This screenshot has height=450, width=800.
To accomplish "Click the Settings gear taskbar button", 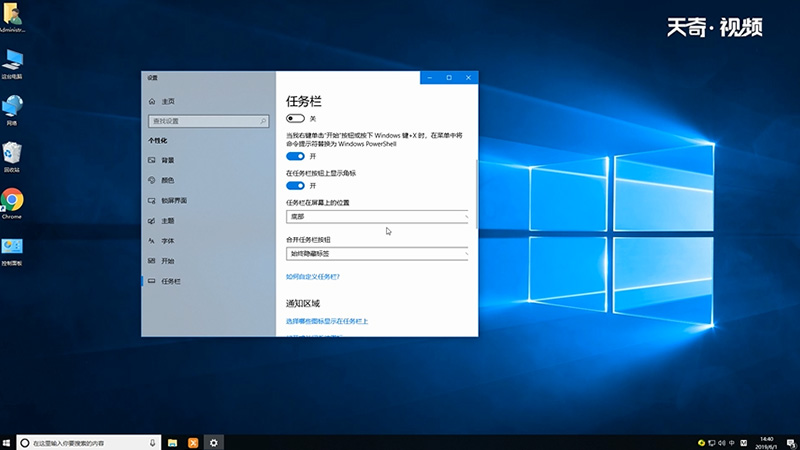I will point(214,443).
